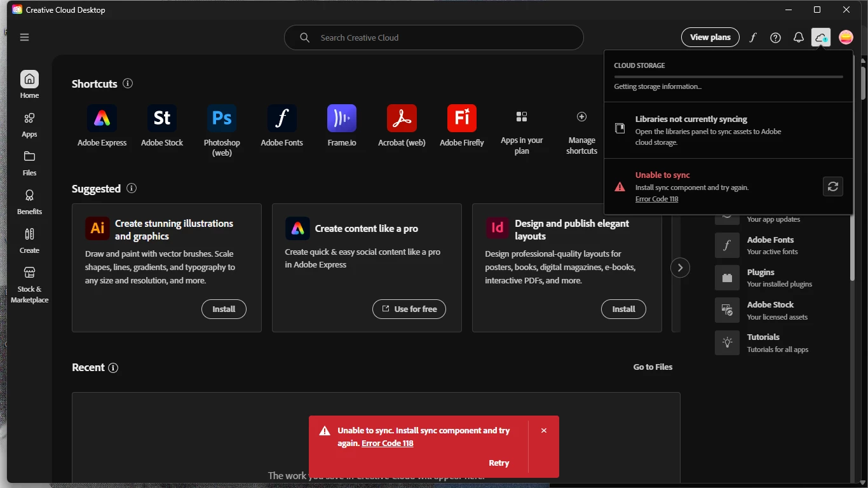
Task: Open the Apps section in sidebar
Action: [x=29, y=125]
